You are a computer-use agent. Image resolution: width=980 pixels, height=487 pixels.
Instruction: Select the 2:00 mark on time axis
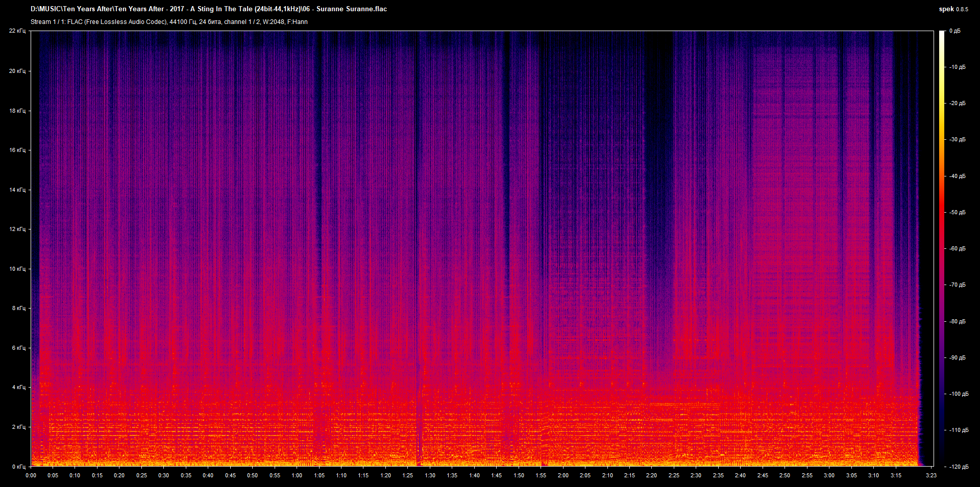point(563,475)
